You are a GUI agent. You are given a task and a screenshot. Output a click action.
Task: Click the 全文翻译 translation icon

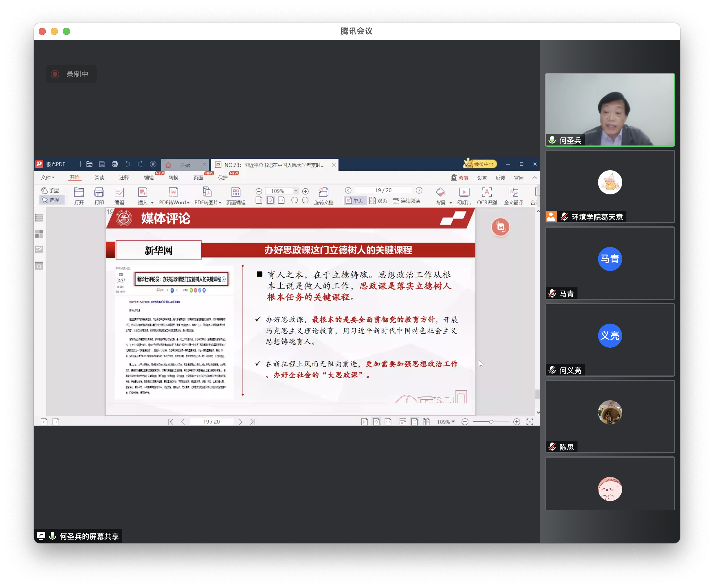513,192
